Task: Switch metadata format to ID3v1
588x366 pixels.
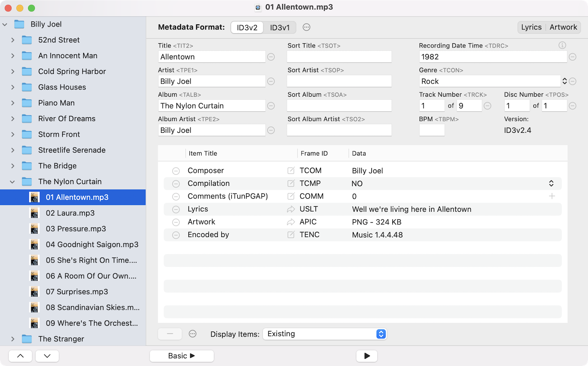Action: (x=280, y=28)
